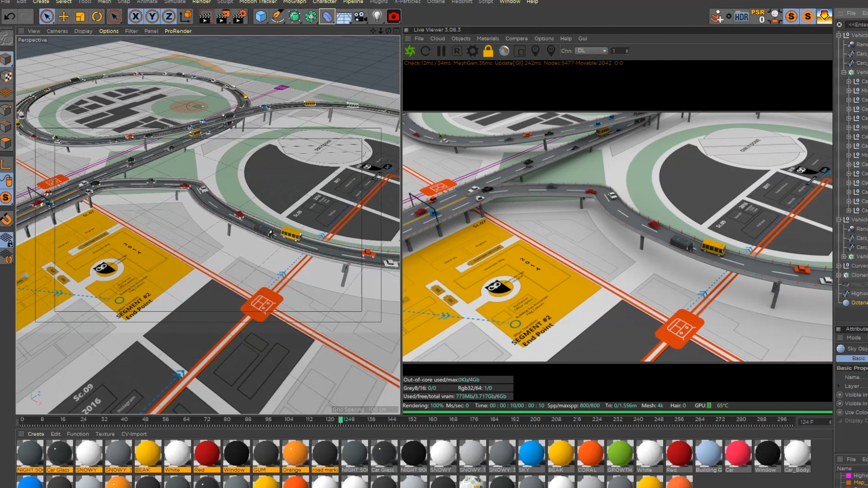The width and height of the screenshot is (868, 488).
Task: Open the Live Viewer Cloud menu
Action: [437, 39]
